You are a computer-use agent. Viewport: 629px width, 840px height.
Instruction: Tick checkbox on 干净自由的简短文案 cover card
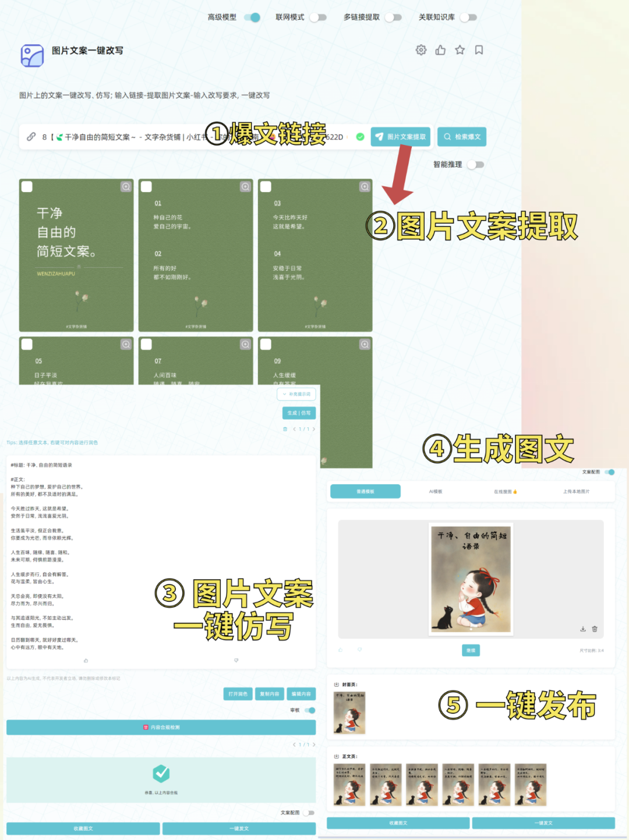tap(27, 186)
